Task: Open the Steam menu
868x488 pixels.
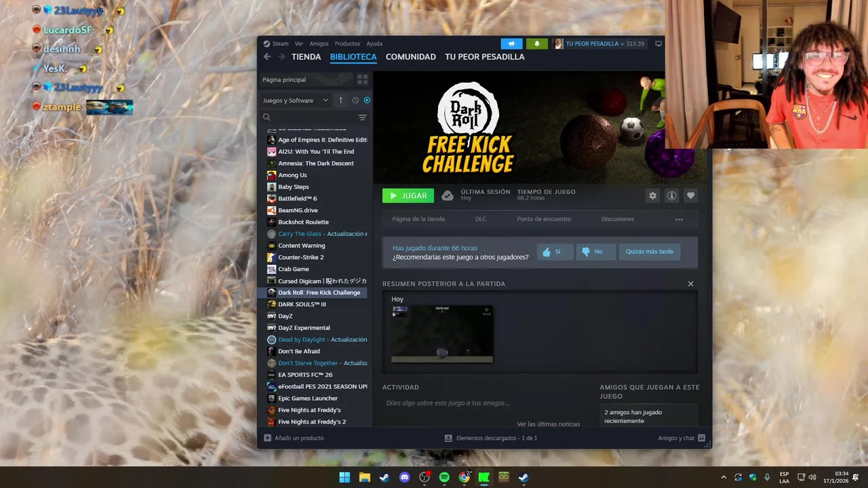Action: (276, 43)
